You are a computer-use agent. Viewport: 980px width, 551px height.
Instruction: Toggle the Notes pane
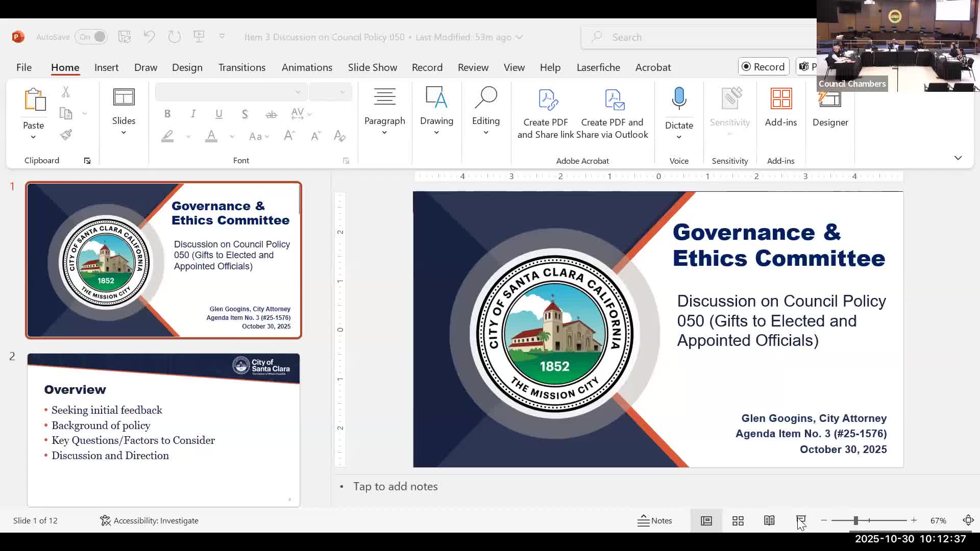point(655,521)
